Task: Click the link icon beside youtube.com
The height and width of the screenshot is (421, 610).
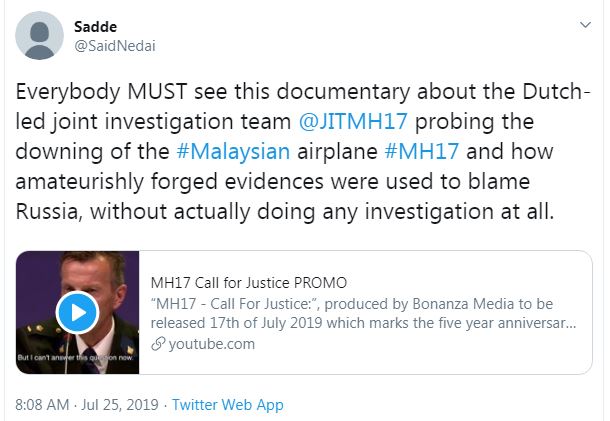Action: (157, 344)
